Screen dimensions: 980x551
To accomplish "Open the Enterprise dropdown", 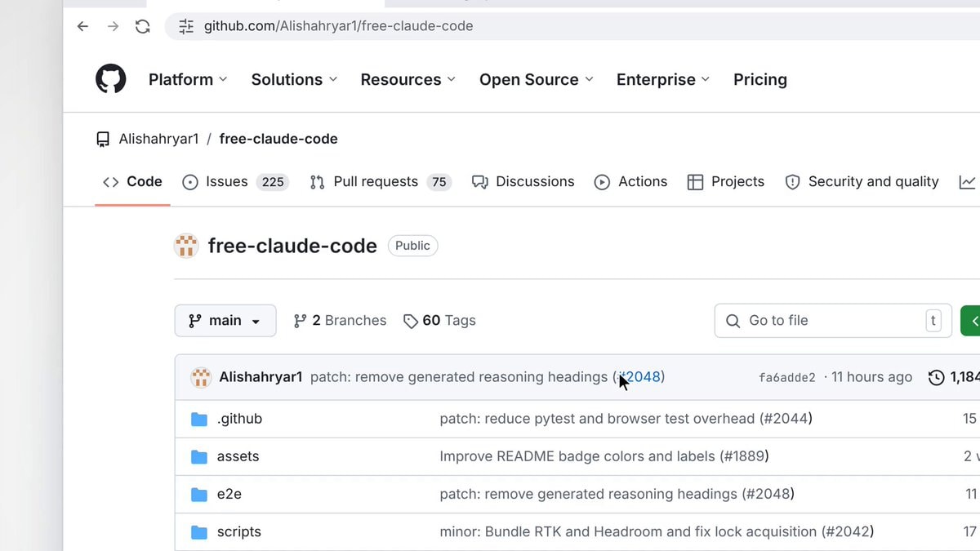I will click(663, 79).
